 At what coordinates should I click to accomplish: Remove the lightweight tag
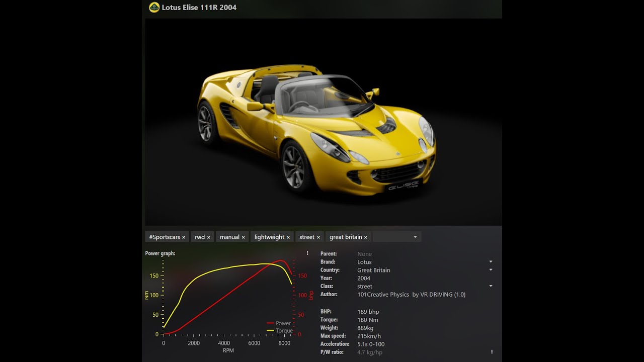[x=288, y=237]
